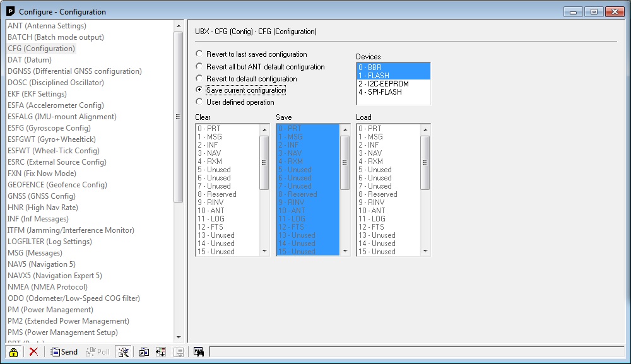Click the toolbar icon with the down arrow
This screenshot has width=631, height=364.
pyautogui.click(x=161, y=353)
